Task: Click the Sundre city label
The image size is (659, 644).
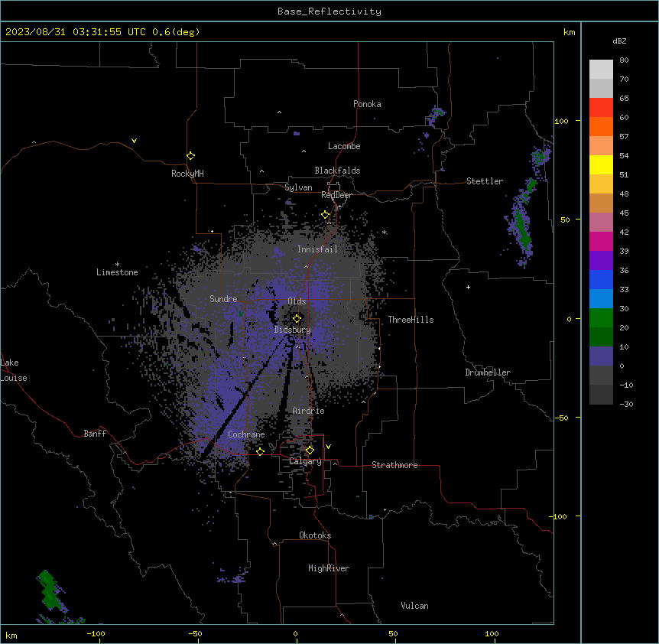Action: 223,299
